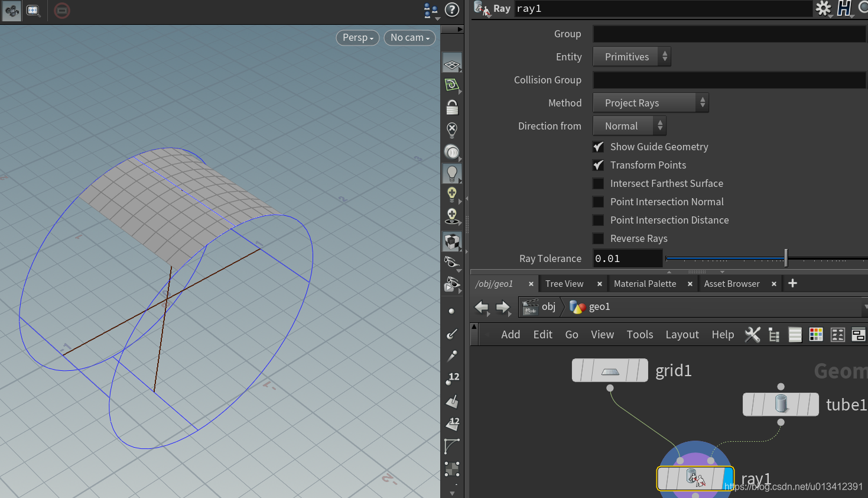Open the Entity Primitives dropdown

pyautogui.click(x=632, y=57)
